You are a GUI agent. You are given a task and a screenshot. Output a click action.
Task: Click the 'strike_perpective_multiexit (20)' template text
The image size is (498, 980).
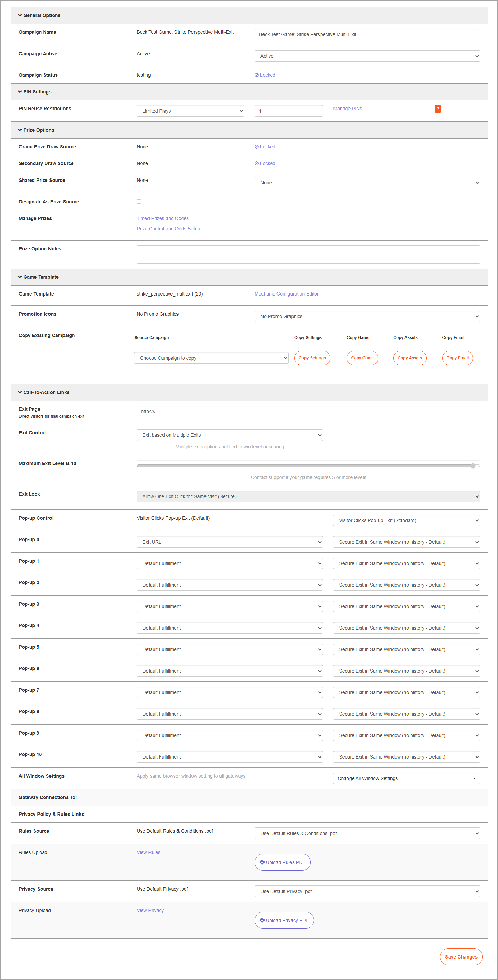(170, 294)
